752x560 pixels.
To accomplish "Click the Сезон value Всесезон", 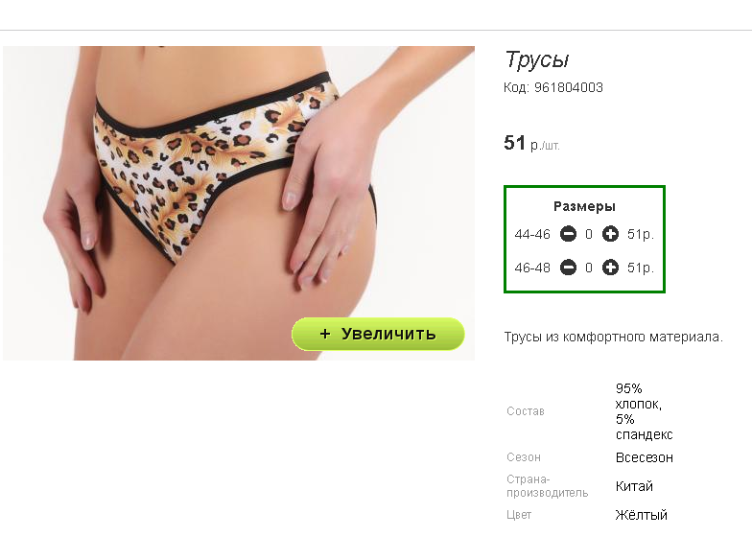I will pyautogui.click(x=645, y=457).
